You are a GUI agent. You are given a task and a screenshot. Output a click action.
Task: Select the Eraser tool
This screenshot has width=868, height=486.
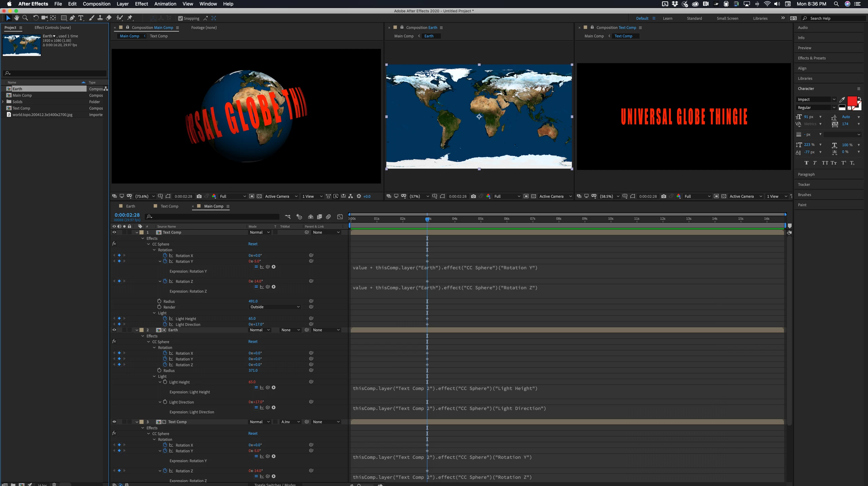pos(109,18)
